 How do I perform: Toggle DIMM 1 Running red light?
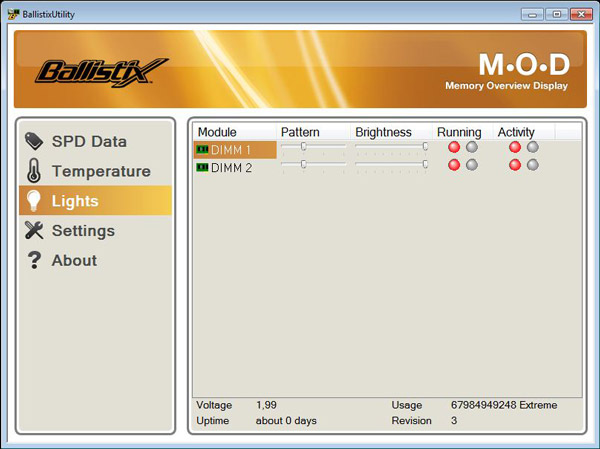click(x=454, y=147)
